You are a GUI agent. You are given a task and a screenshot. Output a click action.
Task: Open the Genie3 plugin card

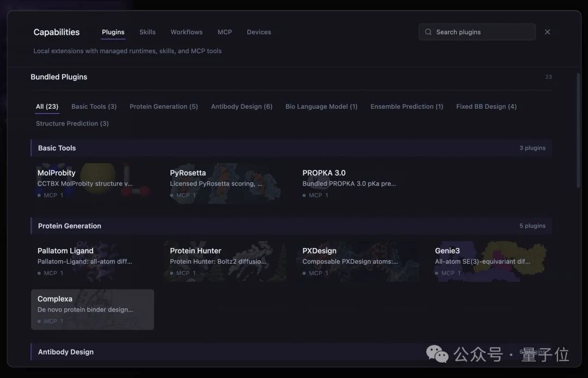[490, 261]
